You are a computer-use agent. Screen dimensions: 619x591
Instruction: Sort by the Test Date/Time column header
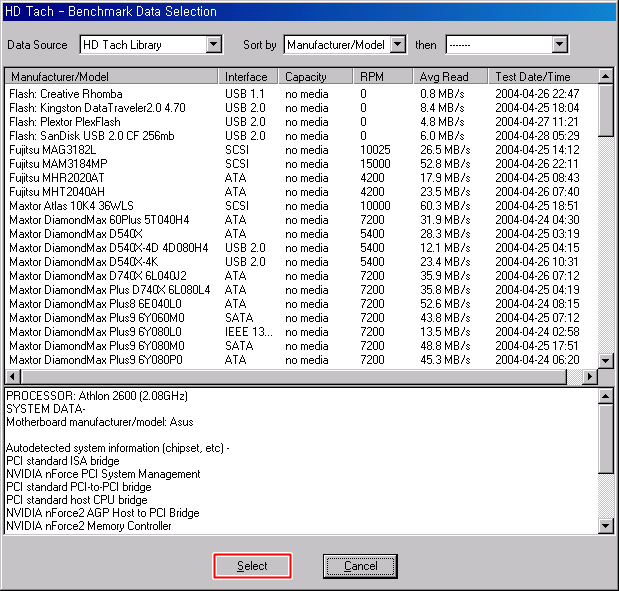click(543, 77)
